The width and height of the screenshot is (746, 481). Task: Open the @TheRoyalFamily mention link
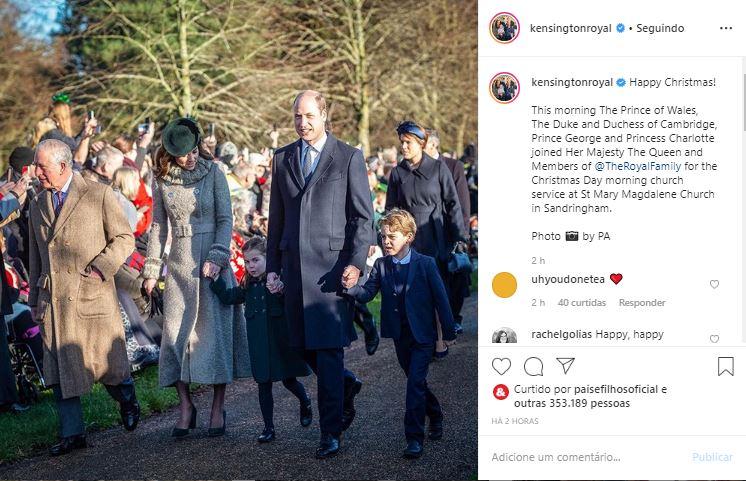(x=638, y=166)
